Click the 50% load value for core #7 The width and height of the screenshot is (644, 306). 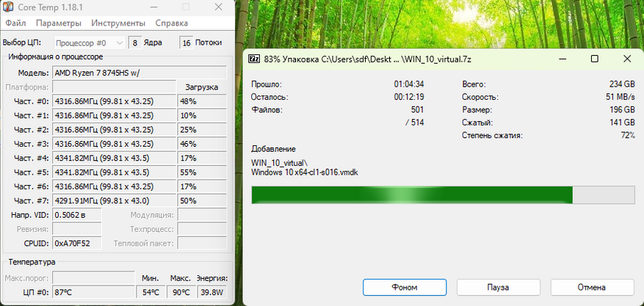coord(202,200)
